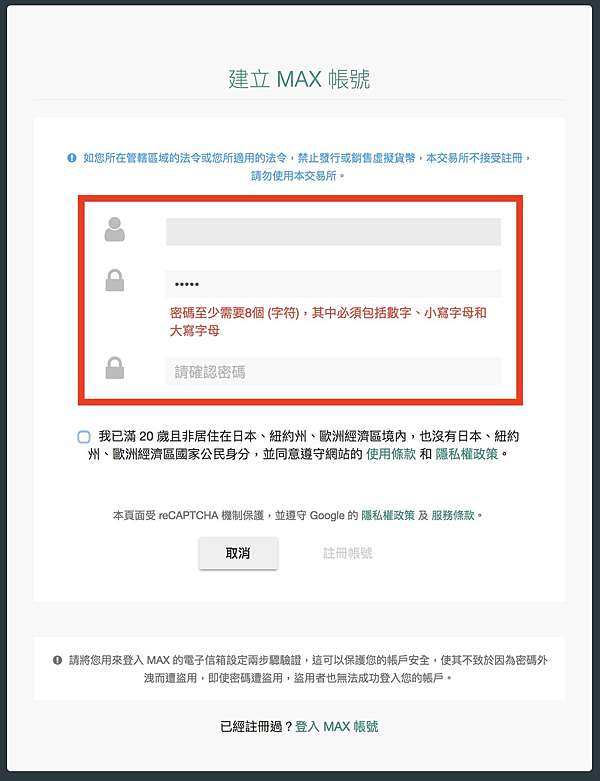
Task: Click the 註冊帳號 register account button
Action: click(348, 553)
